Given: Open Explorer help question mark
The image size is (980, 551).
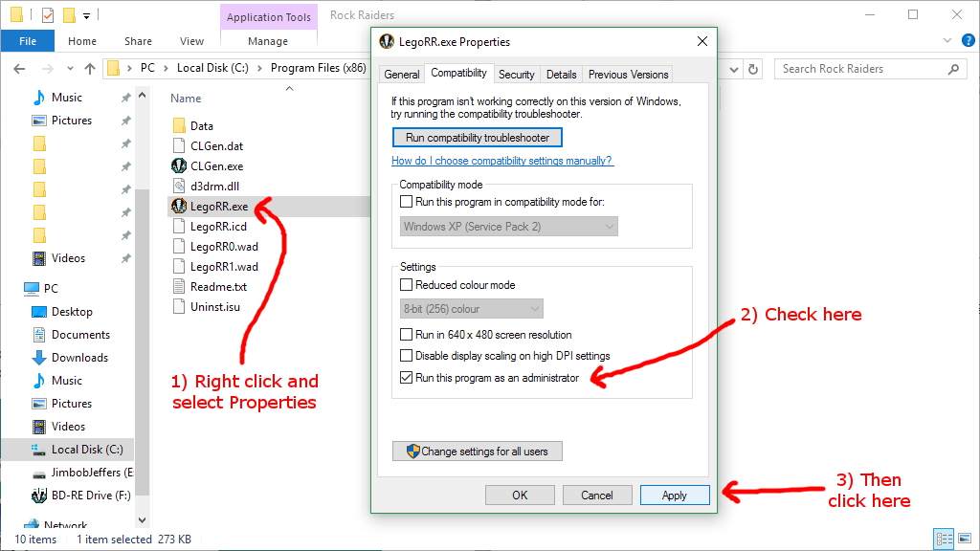Looking at the screenshot, I should [x=969, y=40].
